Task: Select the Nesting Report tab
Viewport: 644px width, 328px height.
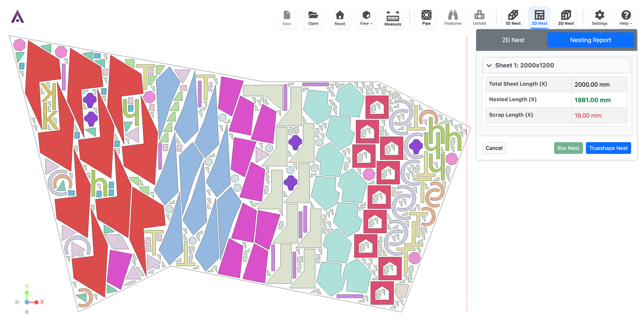Action: point(590,40)
